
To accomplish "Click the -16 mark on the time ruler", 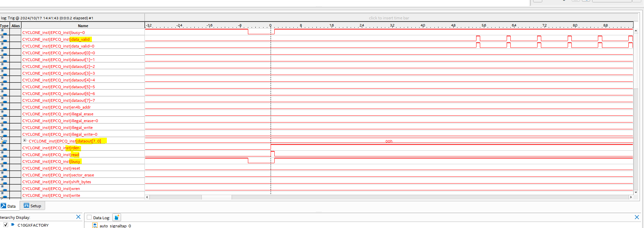I will click(x=210, y=25).
